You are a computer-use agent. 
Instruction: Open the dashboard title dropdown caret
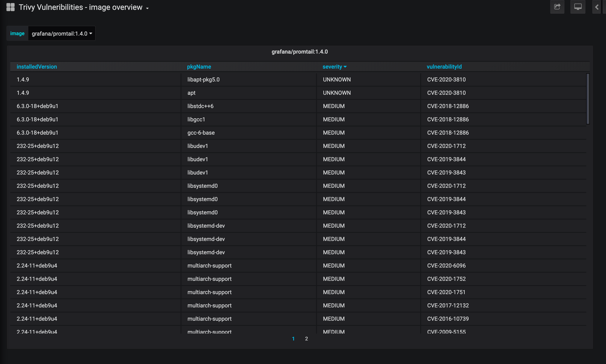pos(147,8)
